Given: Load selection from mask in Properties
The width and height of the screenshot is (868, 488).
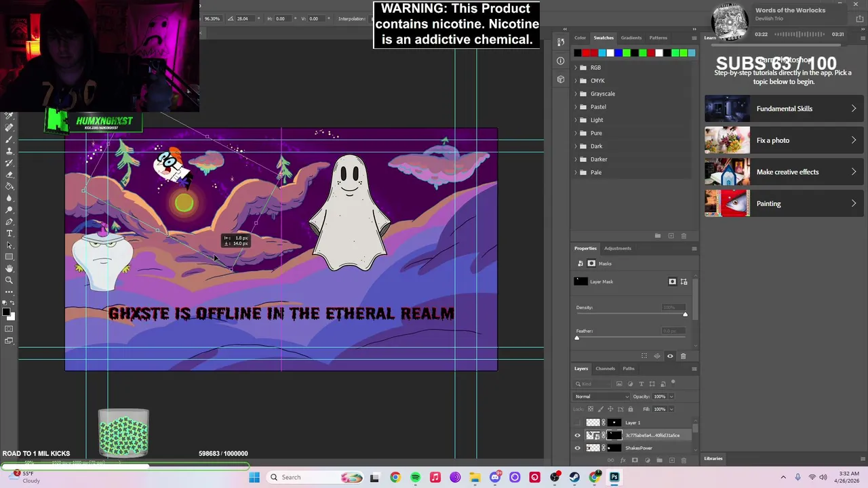Looking at the screenshot, I should [644, 356].
